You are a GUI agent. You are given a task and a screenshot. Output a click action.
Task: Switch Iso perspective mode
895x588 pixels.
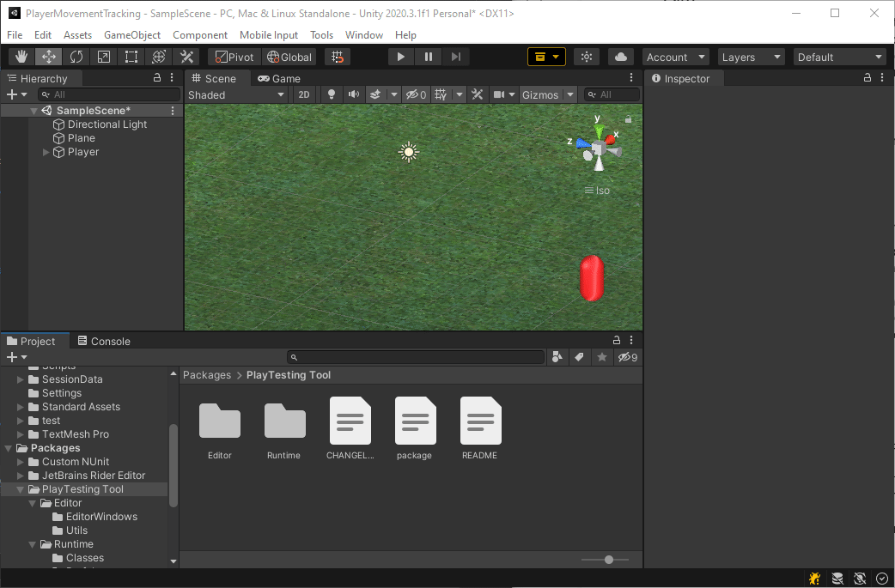coord(597,191)
